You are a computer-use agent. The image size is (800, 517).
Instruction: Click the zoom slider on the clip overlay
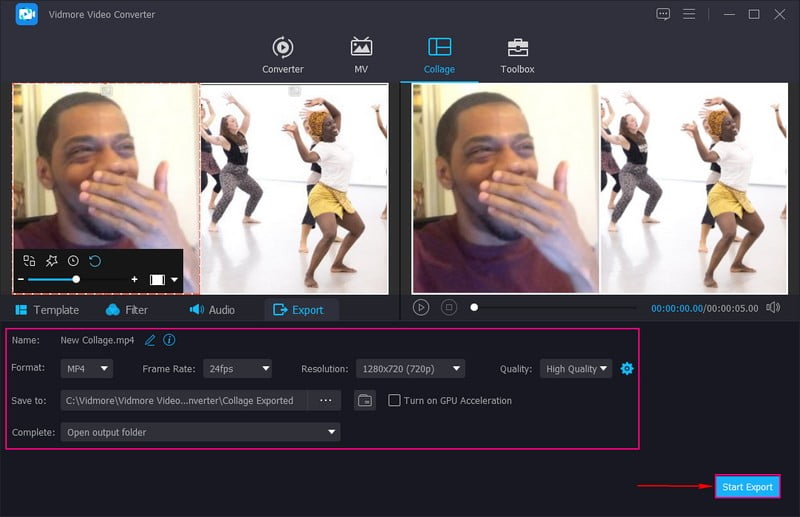pyautogui.click(x=76, y=280)
